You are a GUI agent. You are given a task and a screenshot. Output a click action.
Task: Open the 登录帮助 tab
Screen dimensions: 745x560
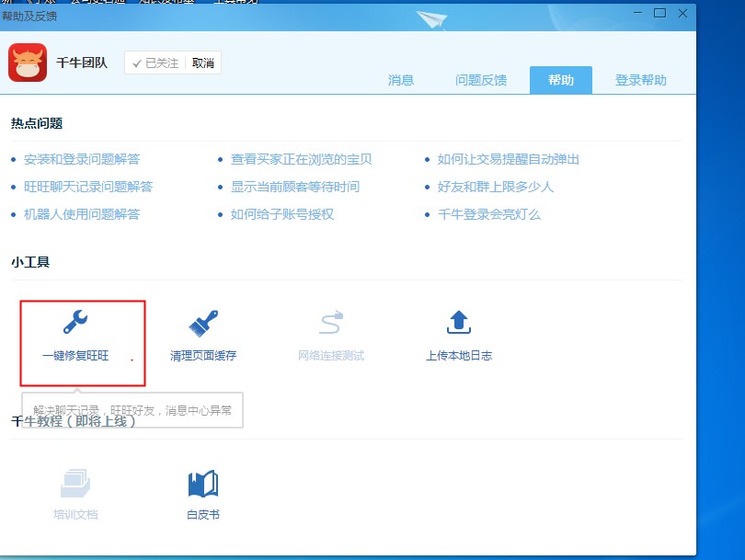[640, 80]
